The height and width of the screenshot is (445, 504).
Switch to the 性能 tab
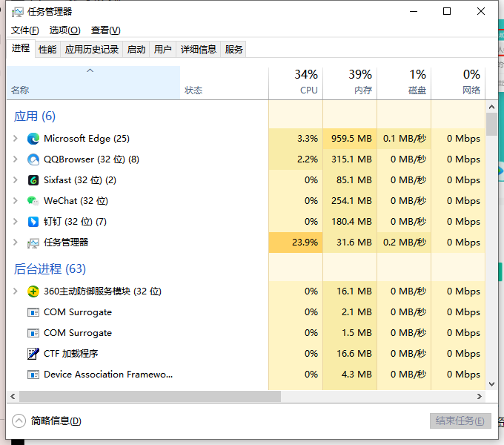click(47, 50)
